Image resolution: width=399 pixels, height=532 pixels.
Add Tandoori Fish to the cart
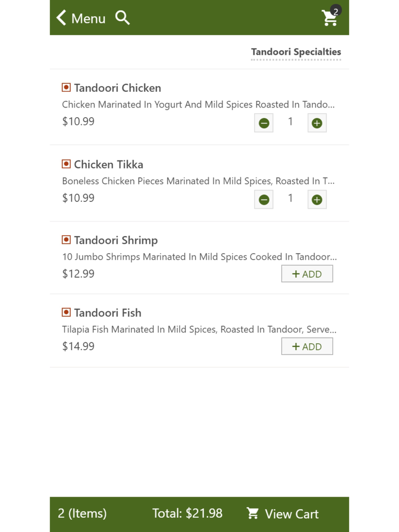(x=307, y=347)
